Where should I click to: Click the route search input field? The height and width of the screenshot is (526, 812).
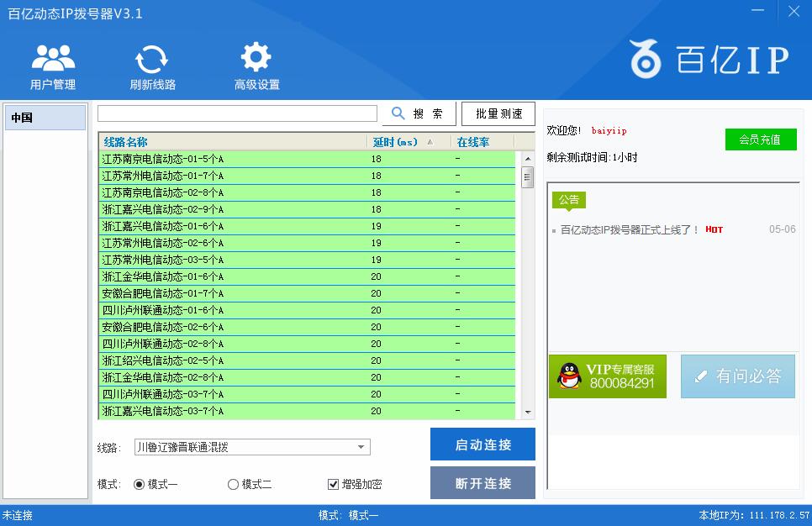[237, 113]
